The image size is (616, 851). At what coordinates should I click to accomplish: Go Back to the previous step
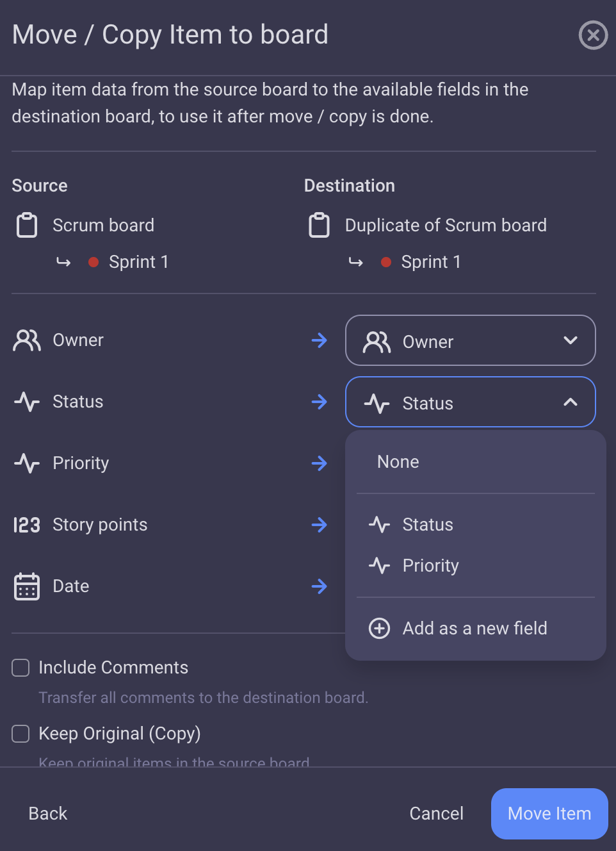48,814
